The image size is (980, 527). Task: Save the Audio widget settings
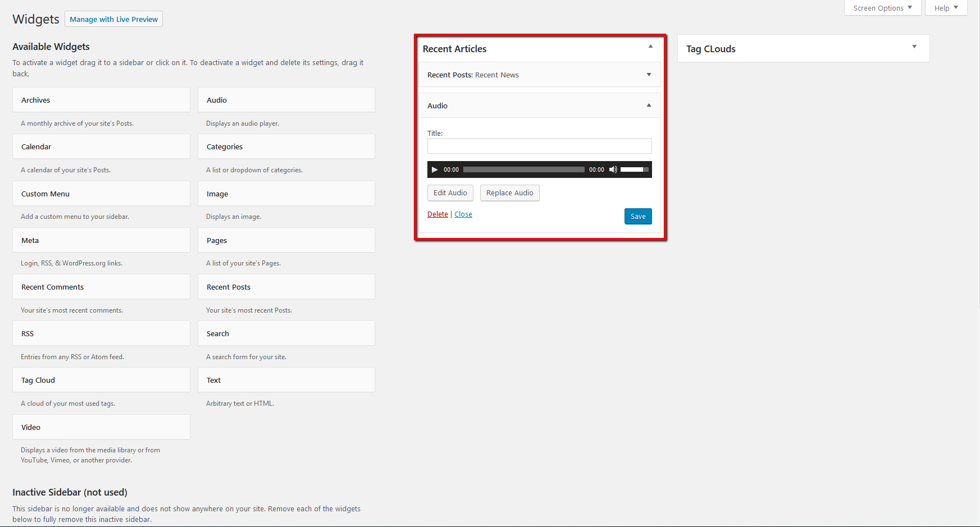(637, 216)
